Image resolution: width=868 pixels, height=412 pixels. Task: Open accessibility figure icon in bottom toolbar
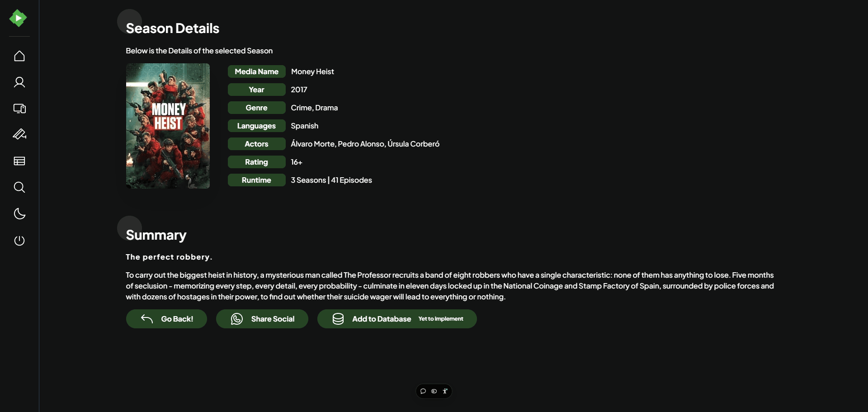pos(445,391)
